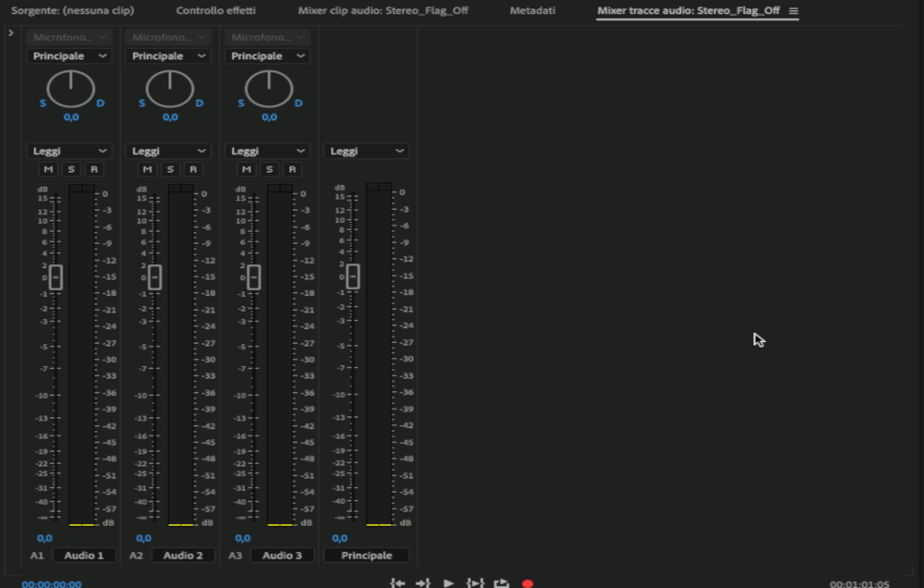This screenshot has width=924, height=588.
Task: Select Mixer tracce audio tab
Action: pyautogui.click(x=688, y=10)
